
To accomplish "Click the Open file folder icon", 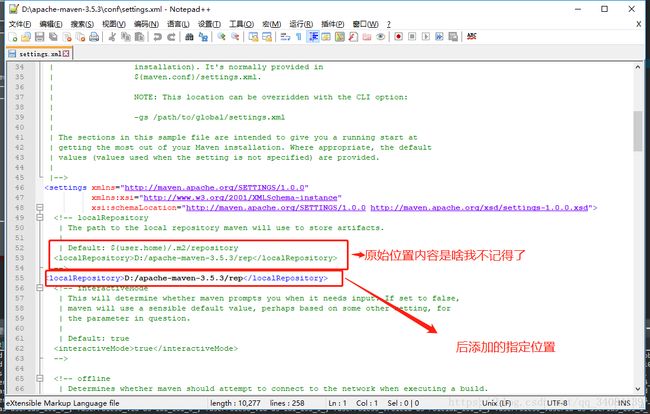I will 26,37.
